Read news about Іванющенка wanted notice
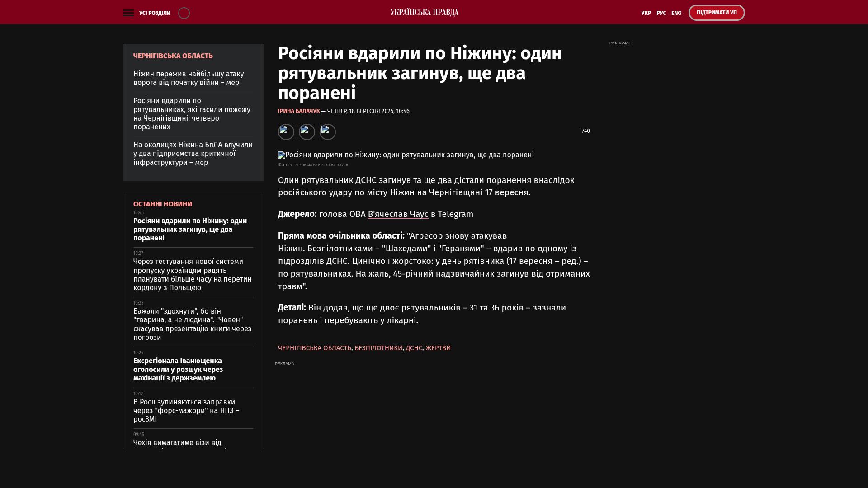This screenshot has height=488, width=868. 178,370
